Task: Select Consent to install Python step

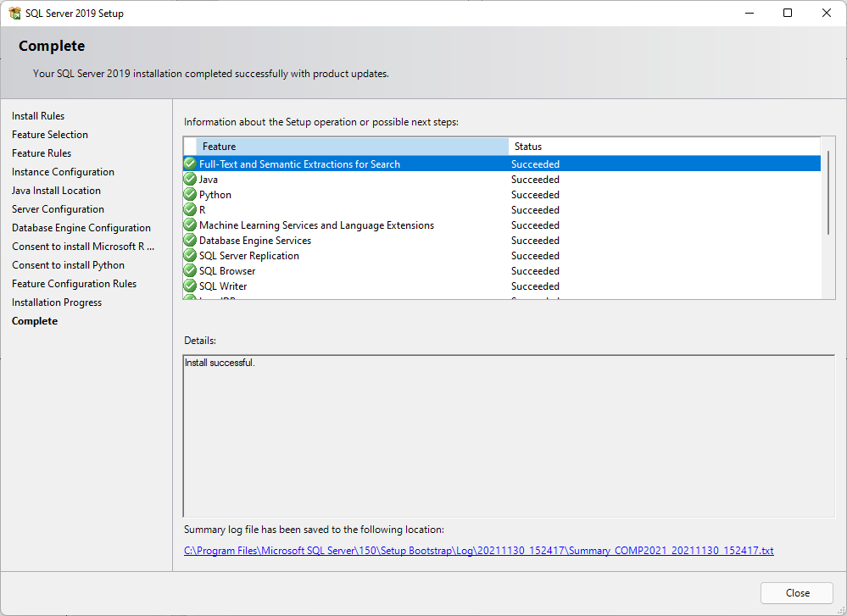Action: point(69,264)
